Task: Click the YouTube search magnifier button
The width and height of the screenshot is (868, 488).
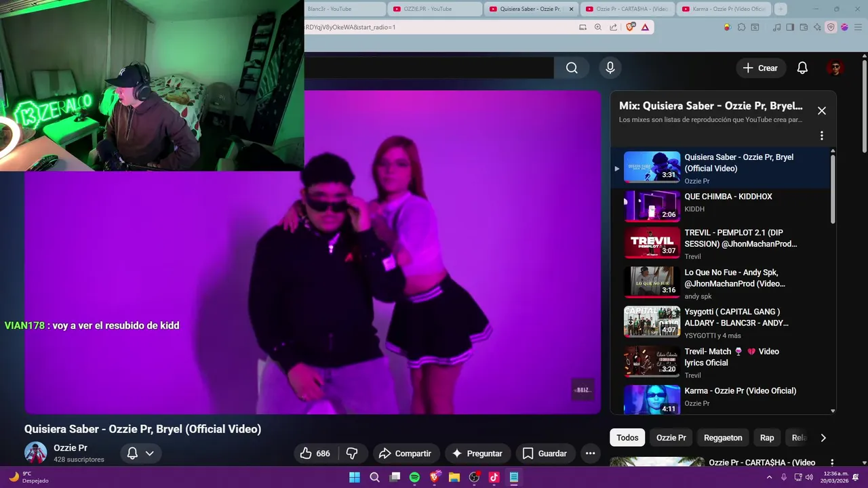Action: [x=572, y=68]
